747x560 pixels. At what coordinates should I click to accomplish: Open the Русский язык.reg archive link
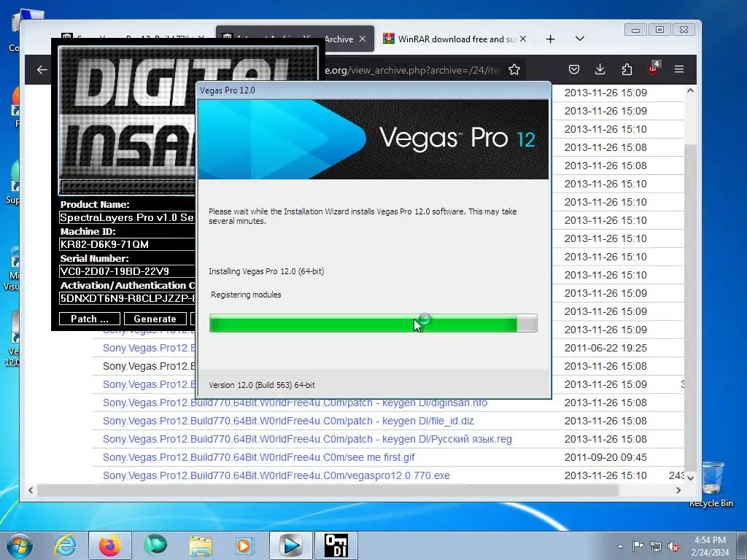coord(307,439)
